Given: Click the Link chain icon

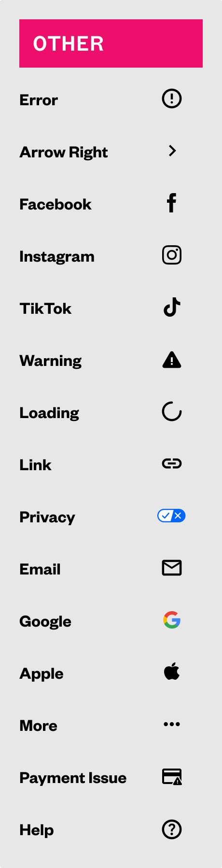Looking at the screenshot, I should click(x=172, y=464).
